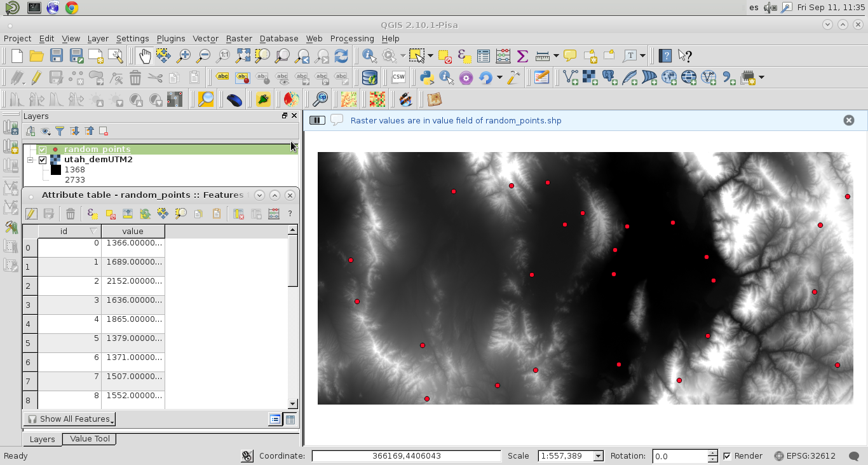Open the Vector menu
Image resolution: width=868 pixels, height=465 pixels.
(x=205, y=38)
